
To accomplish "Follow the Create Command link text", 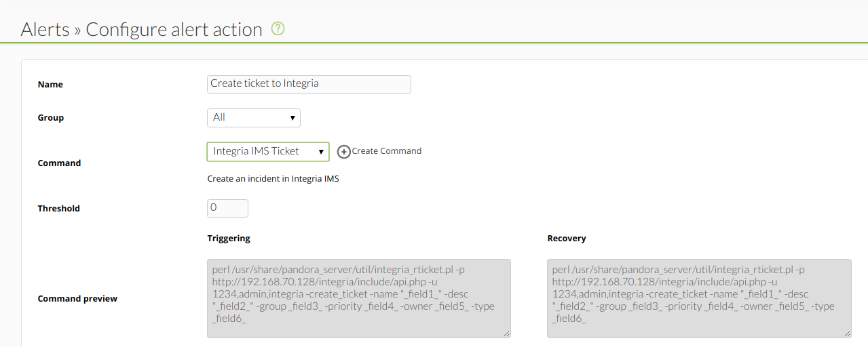I will (x=387, y=151).
